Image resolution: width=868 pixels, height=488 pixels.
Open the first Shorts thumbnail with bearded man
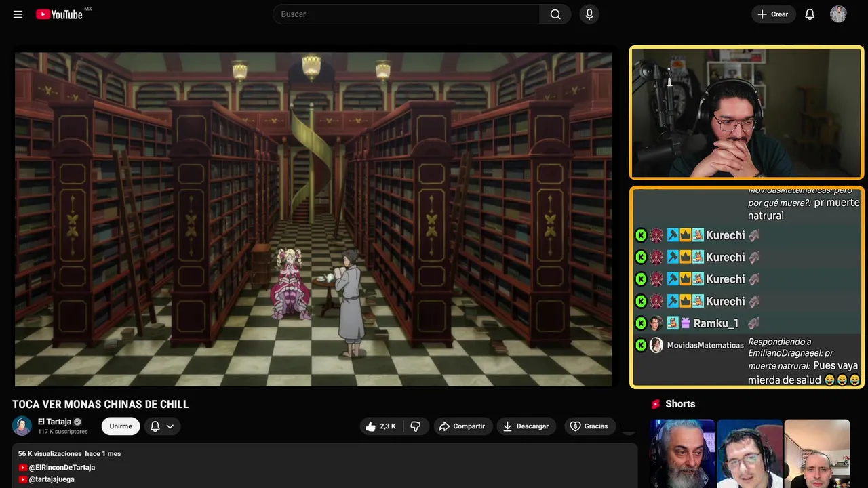682,453
